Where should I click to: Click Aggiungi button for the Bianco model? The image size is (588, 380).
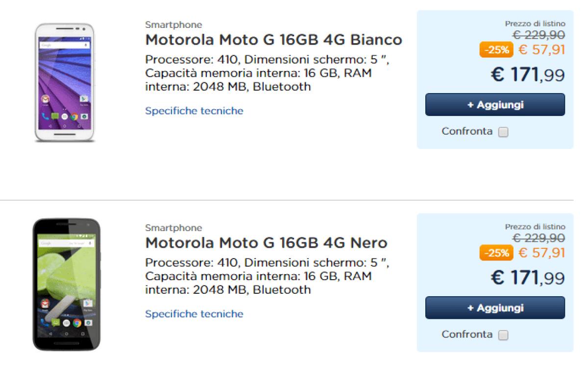(495, 104)
